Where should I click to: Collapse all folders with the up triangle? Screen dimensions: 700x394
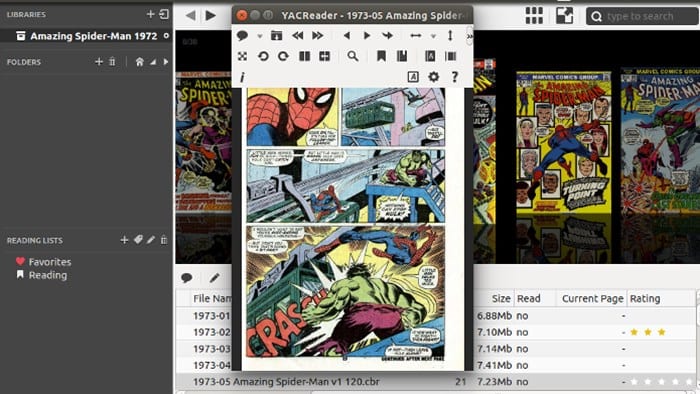coord(153,62)
